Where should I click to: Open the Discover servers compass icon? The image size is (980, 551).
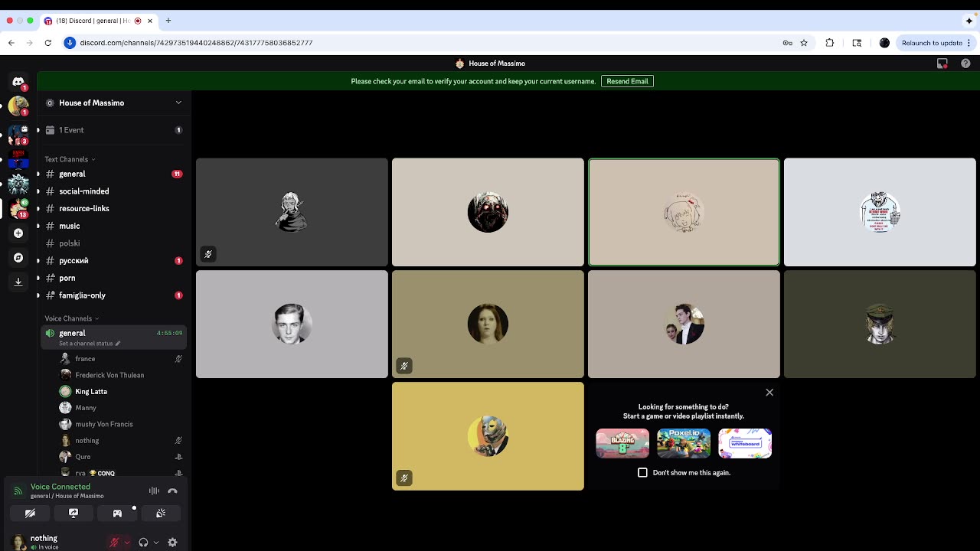pos(18,258)
